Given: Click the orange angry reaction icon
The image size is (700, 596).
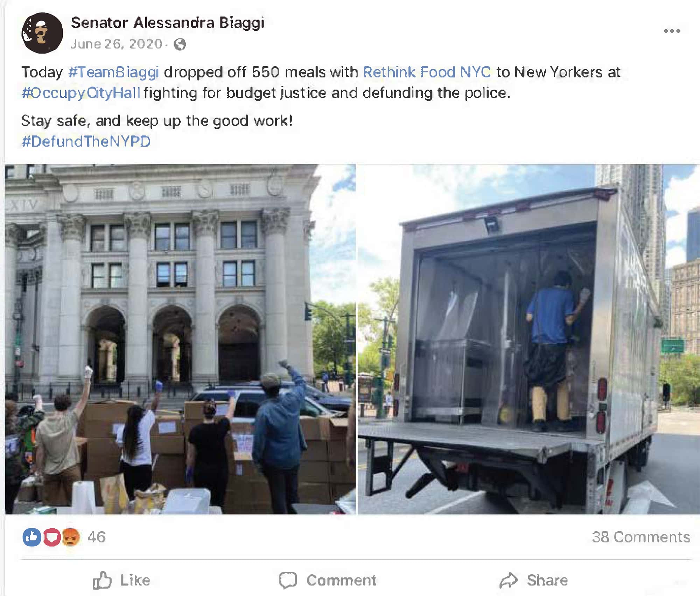Looking at the screenshot, I should 71,537.
